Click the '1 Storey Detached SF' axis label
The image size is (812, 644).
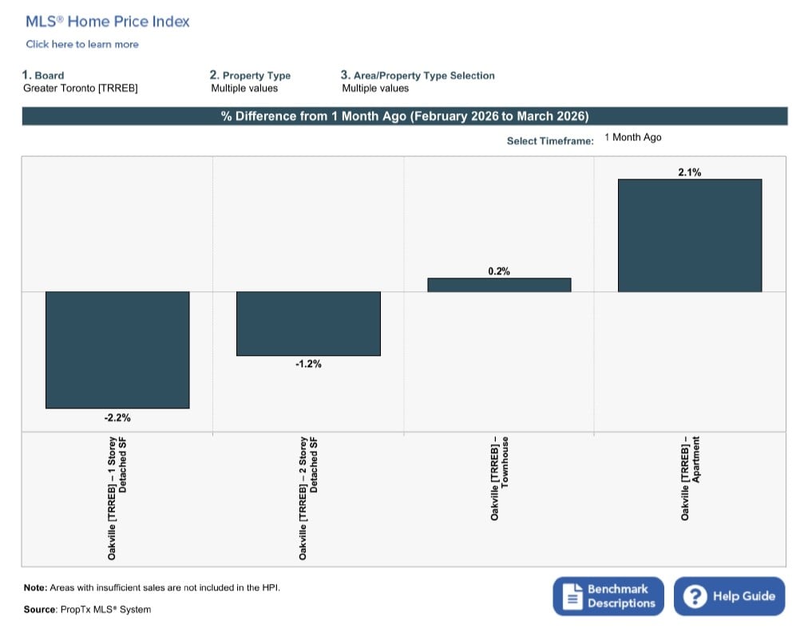(x=117, y=497)
